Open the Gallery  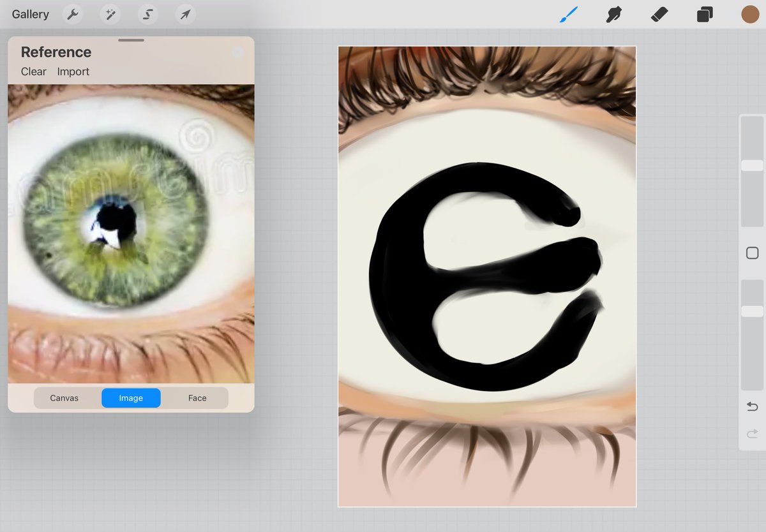(30, 14)
